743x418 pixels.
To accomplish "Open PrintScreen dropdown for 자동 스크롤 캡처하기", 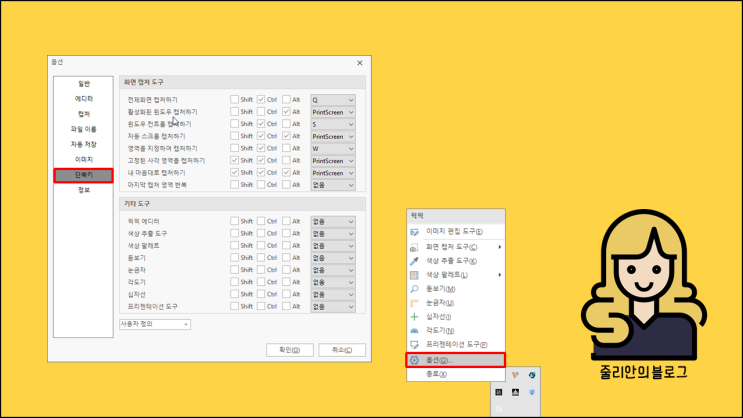I will click(x=333, y=136).
